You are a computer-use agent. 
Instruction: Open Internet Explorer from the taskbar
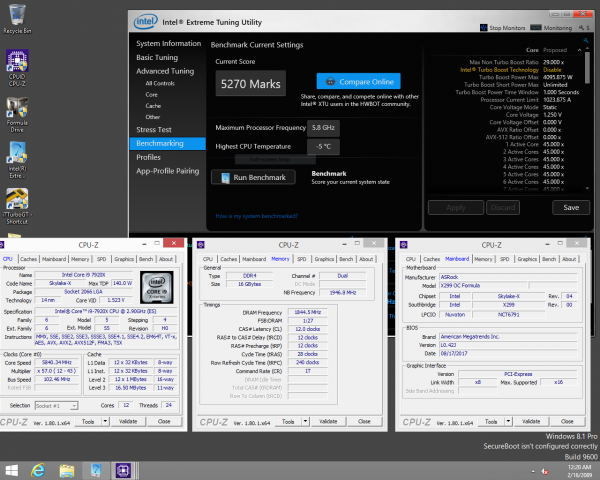click(x=38, y=470)
